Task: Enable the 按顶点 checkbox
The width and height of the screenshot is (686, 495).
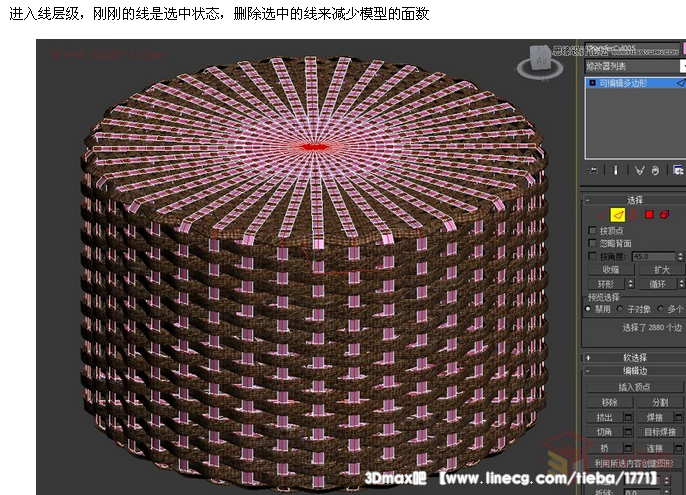Action: [593, 230]
